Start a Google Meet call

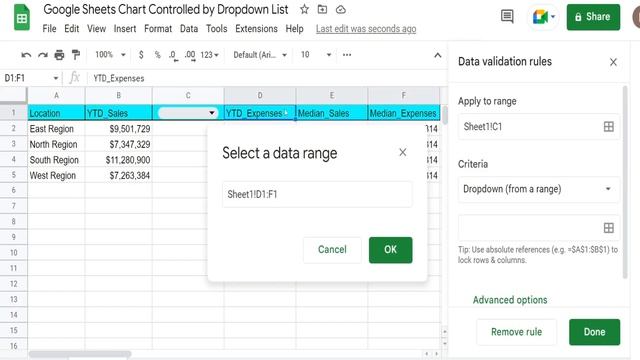[x=544, y=17]
